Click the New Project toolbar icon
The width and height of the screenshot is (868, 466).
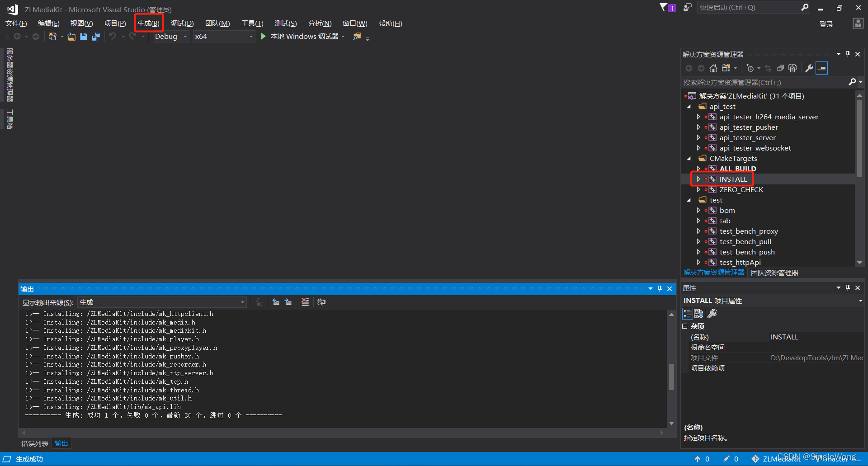52,37
